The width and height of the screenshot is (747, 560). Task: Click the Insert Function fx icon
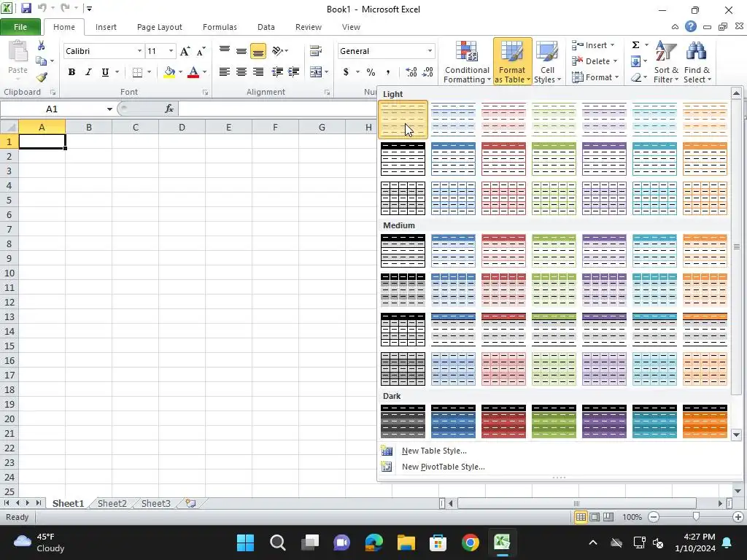(x=169, y=109)
